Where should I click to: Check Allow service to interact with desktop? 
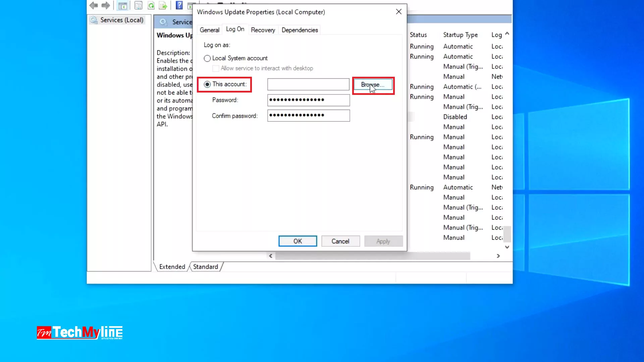216,68
